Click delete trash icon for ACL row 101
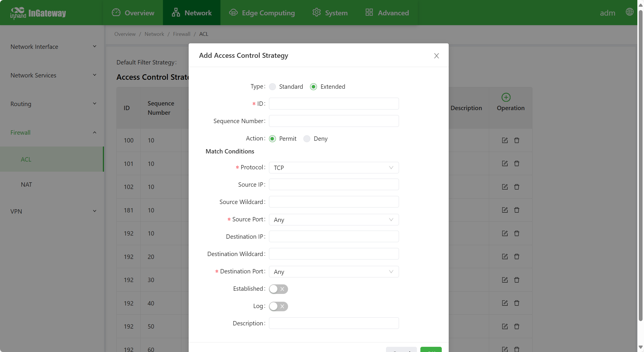The height and width of the screenshot is (352, 644). [x=517, y=164]
